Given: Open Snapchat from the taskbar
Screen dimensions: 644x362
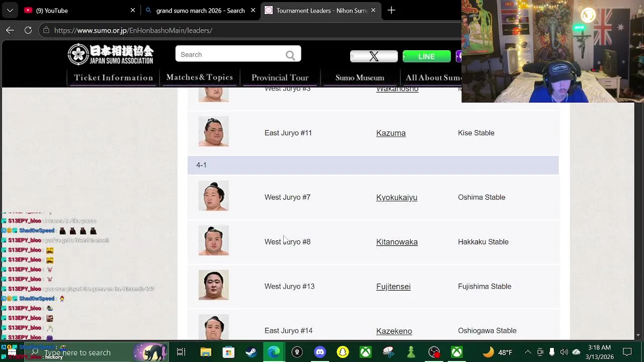Looking at the screenshot, I should tap(343, 352).
